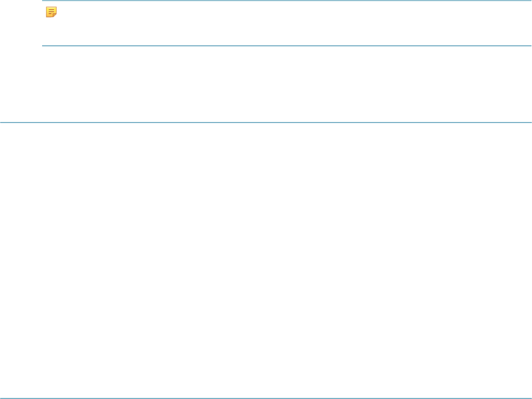The image size is (532, 399).
Task: Click the full-width divider below the note section
Action: tap(266, 123)
